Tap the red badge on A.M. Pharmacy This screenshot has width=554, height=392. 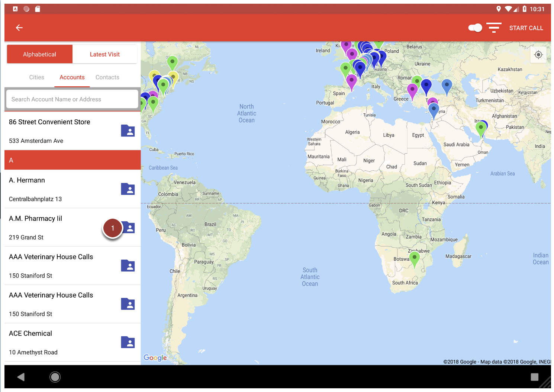113,228
